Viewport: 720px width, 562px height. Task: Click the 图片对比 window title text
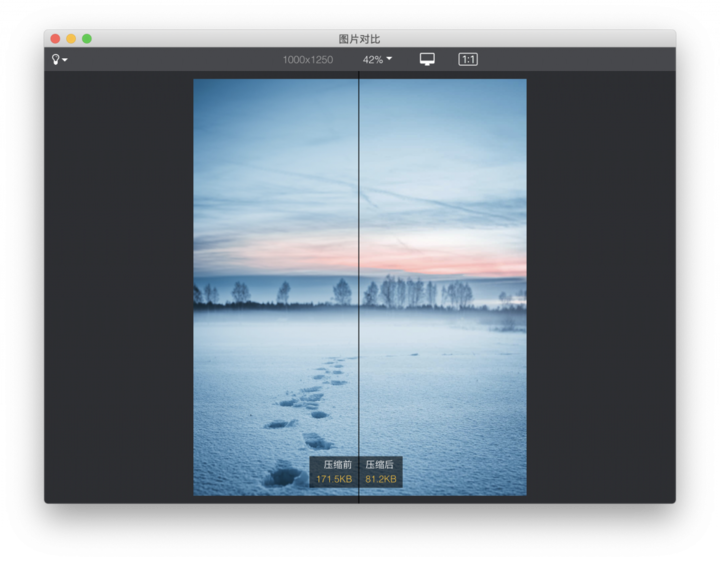[x=360, y=39]
